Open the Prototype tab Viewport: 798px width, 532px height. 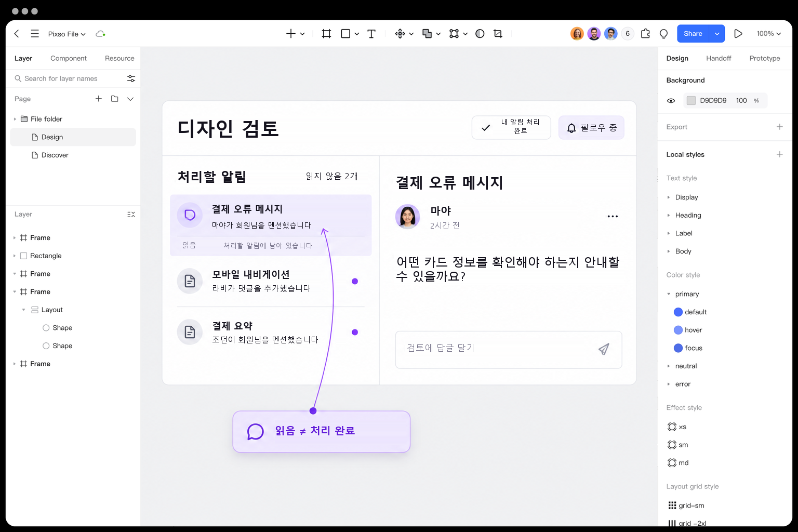[765, 58]
